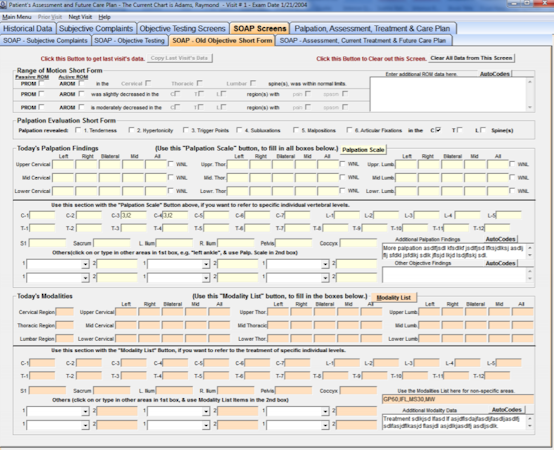Toggle the Trigger Points checkbox
The height and width of the screenshot is (450, 554).
185,130
